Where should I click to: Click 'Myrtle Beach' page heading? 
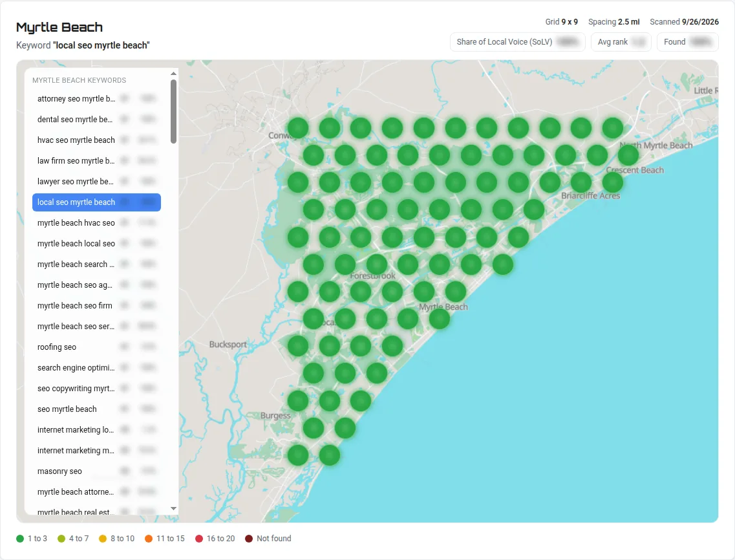[59, 27]
